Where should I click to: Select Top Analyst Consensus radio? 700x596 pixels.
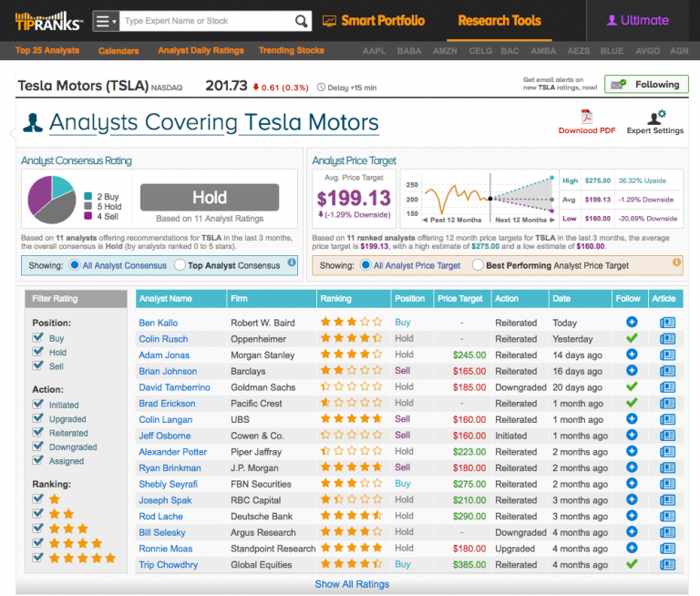(x=180, y=265)
